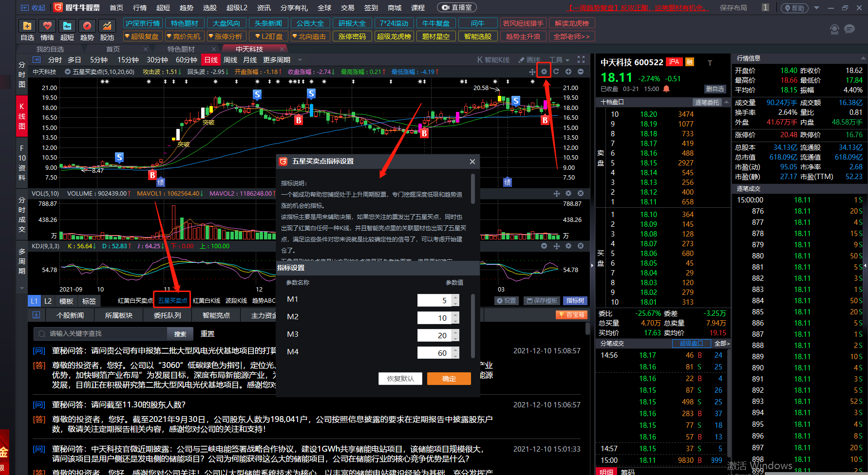
Task: Select the 60分钟 period
Action: tap(186, 59)
